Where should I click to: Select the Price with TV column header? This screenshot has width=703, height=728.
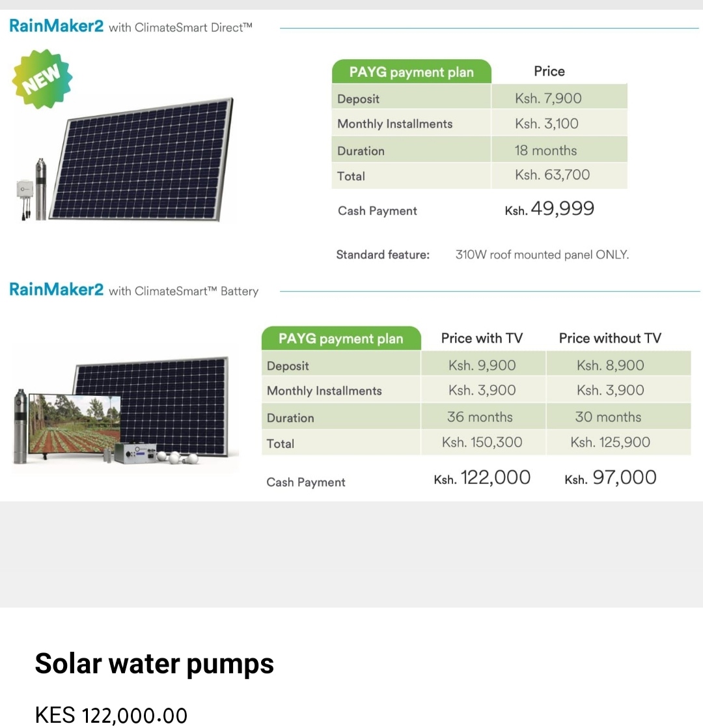(482, 338)
